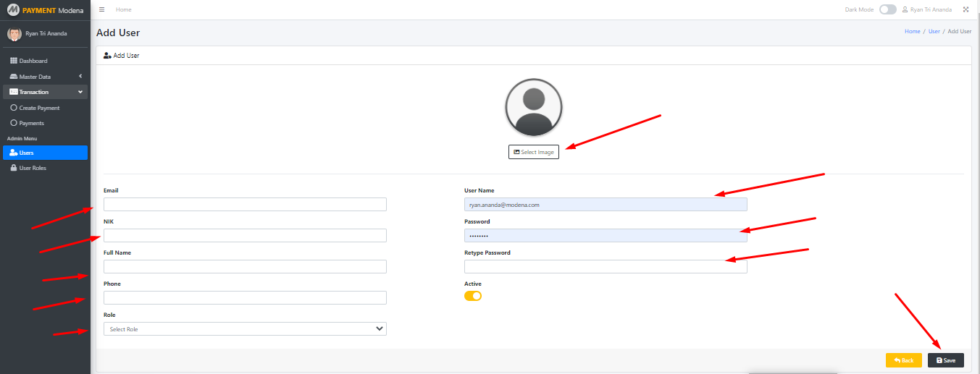Click the Select Image button
Image resolution: width=980 pixels, height=374 pixels.
click(x=534, y=152)
